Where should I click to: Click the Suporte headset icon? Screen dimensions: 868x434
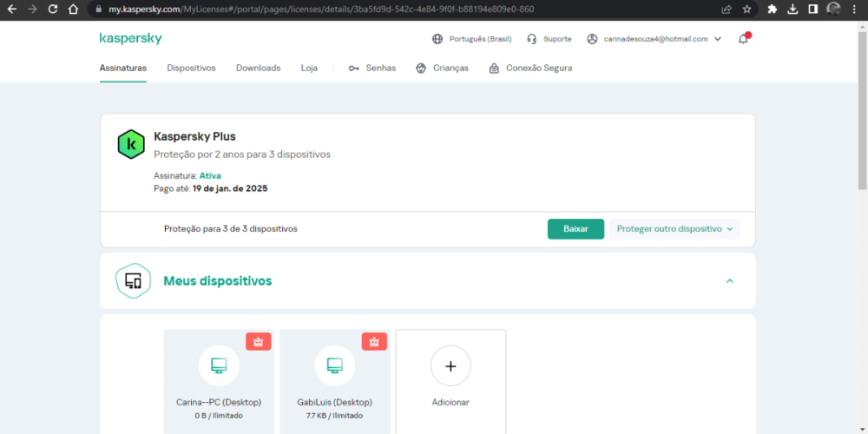click(x=531, y=39)
